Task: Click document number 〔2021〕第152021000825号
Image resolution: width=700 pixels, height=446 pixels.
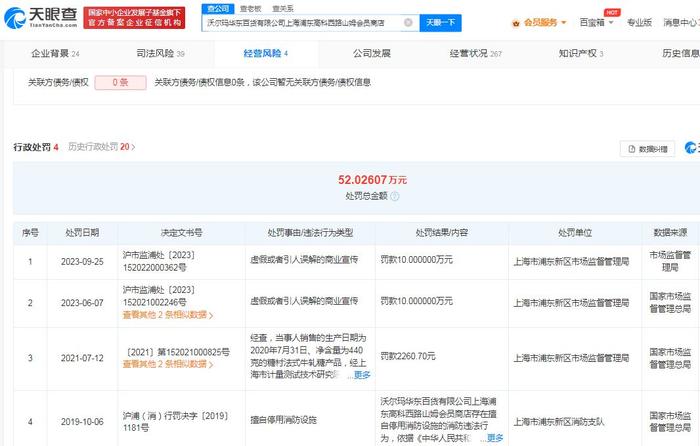Action: [x=177, y=352]
